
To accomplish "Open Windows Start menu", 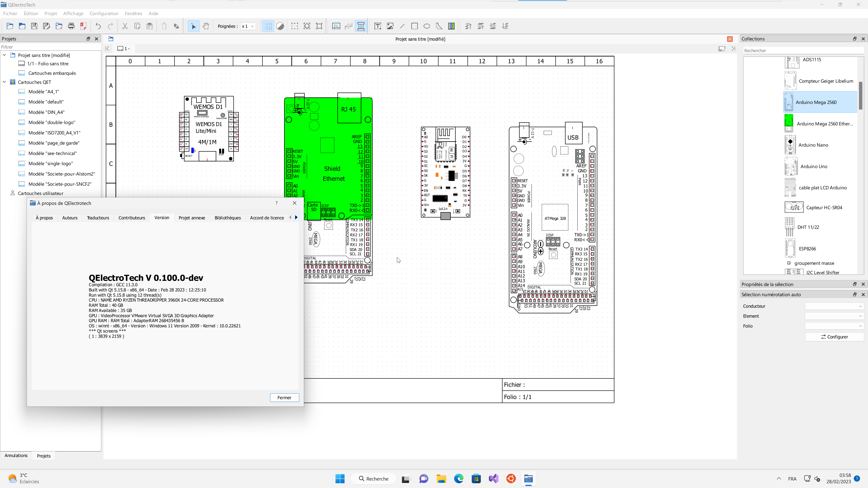I will (340, 479).
